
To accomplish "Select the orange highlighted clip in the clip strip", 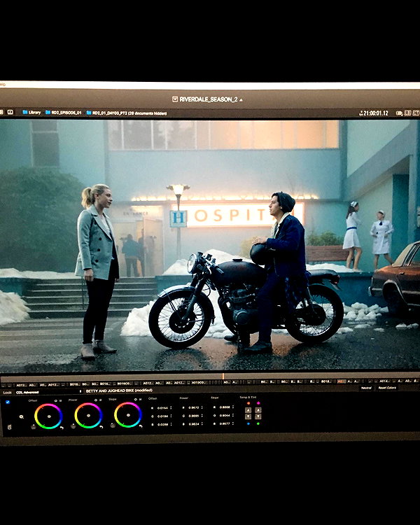I will pyautogui.click(x=342, y=381).
